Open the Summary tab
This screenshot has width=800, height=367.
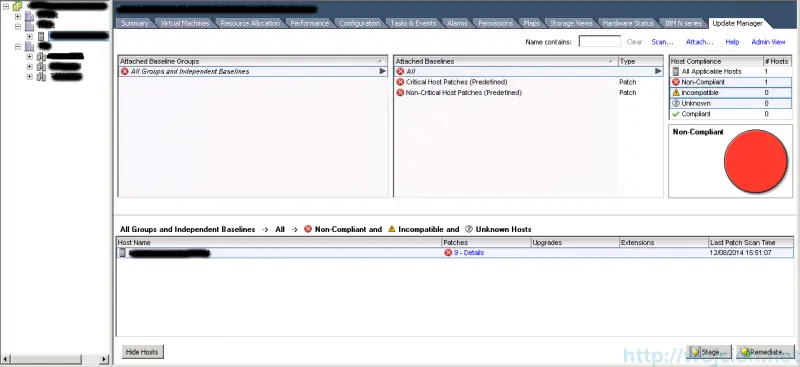(135, 23)
